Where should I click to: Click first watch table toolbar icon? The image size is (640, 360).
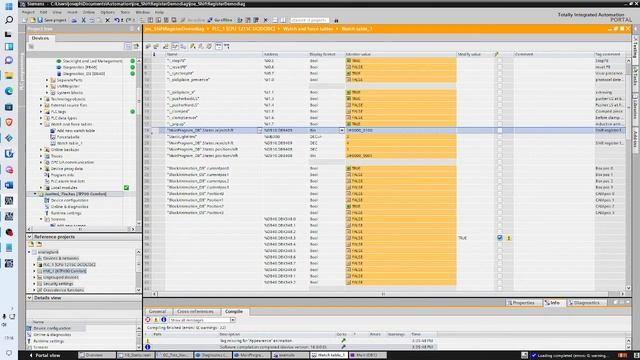click(148, 47)
